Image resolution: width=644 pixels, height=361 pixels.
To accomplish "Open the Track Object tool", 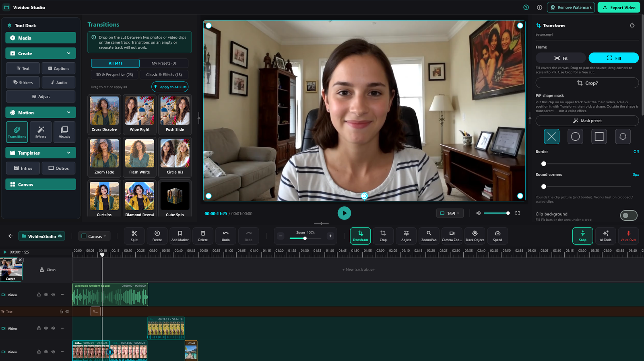I will 475,236.
